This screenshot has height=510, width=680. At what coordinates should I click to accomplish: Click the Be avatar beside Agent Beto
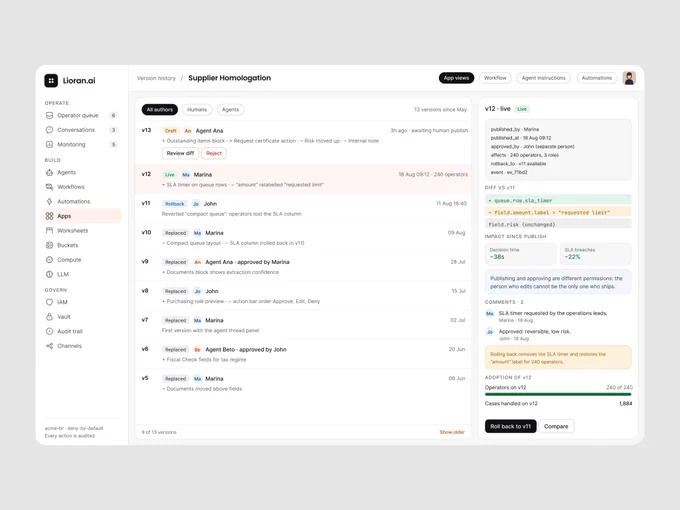[x=197, y=350]
